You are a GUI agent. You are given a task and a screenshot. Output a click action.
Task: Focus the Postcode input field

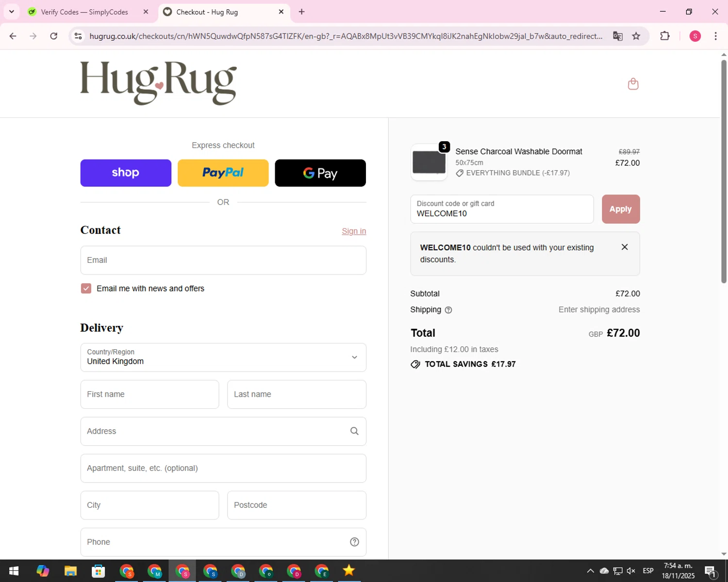tap(297, 505)
